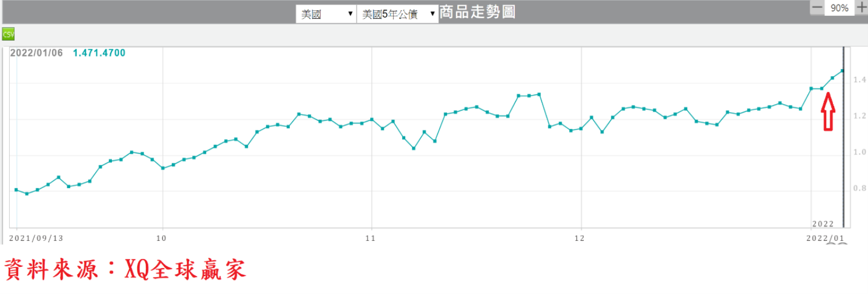Export chart data with the CSV icon
This screenshot has width=868, height=294.
tap(8, 34)
